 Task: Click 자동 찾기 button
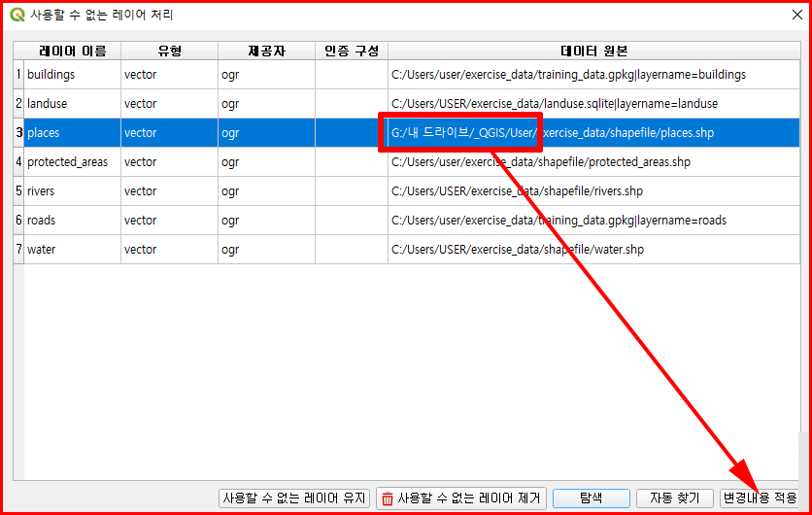[x=675, y=498]
